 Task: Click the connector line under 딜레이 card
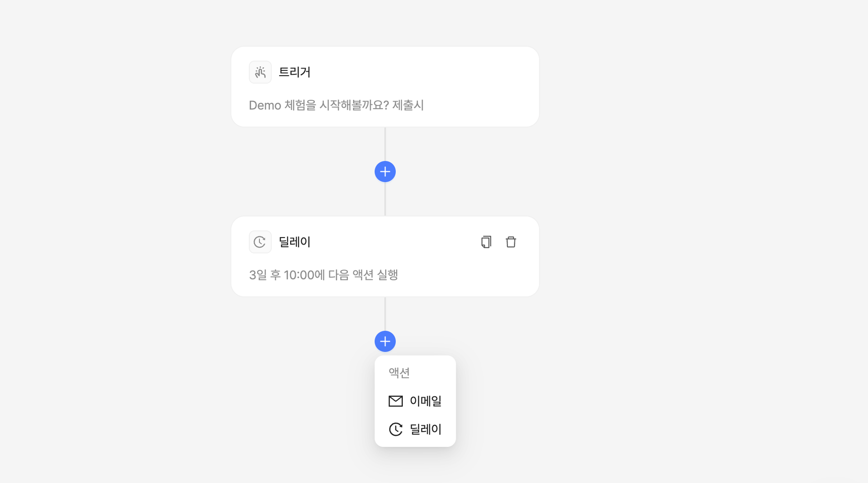click(x=385, y=314)
